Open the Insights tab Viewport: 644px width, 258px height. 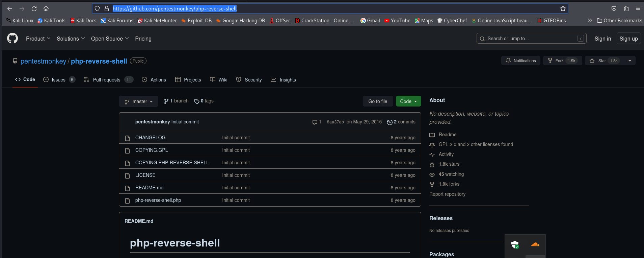283,80
